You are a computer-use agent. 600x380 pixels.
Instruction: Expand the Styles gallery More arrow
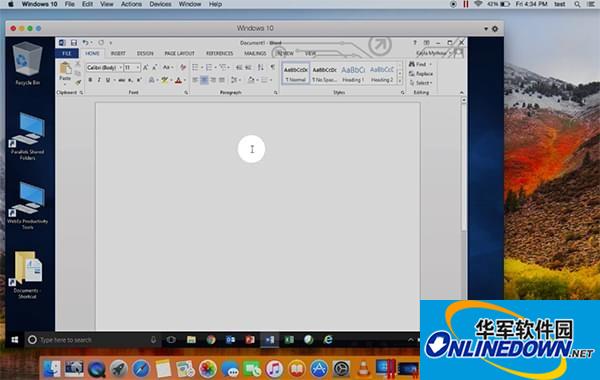pyautogui.click(x=400, y=82)
